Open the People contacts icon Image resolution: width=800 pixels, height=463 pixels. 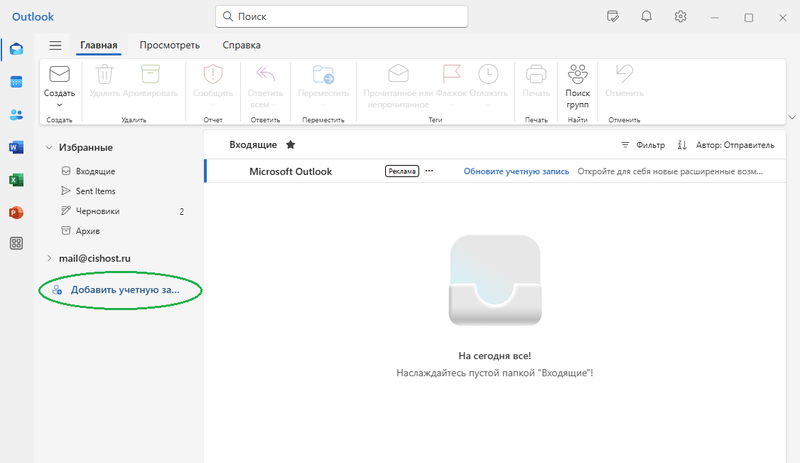tap(16, 115)
